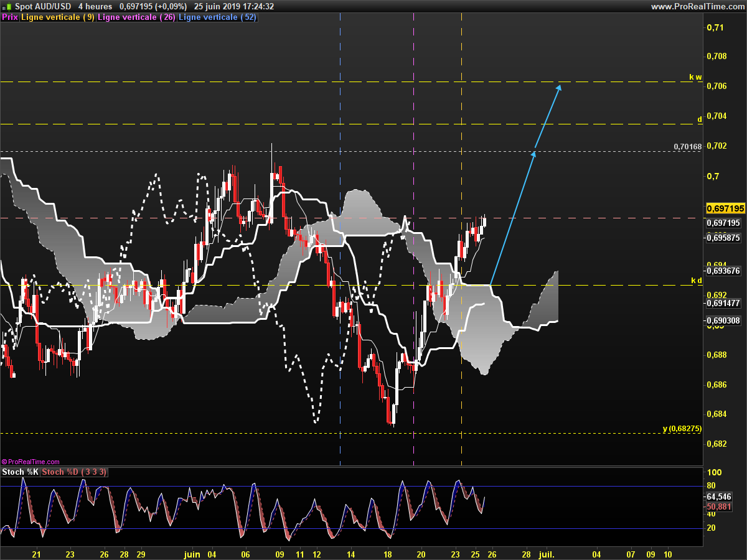The image size is (747, 560).
Task: Click the 0,684 price axis label
Action: pyautogui.click(x=718, y=414)
